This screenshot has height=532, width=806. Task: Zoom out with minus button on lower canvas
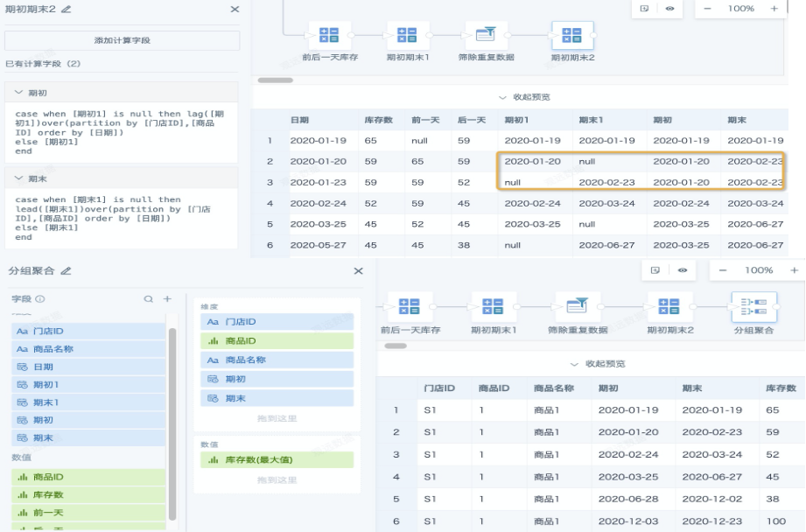723,270
